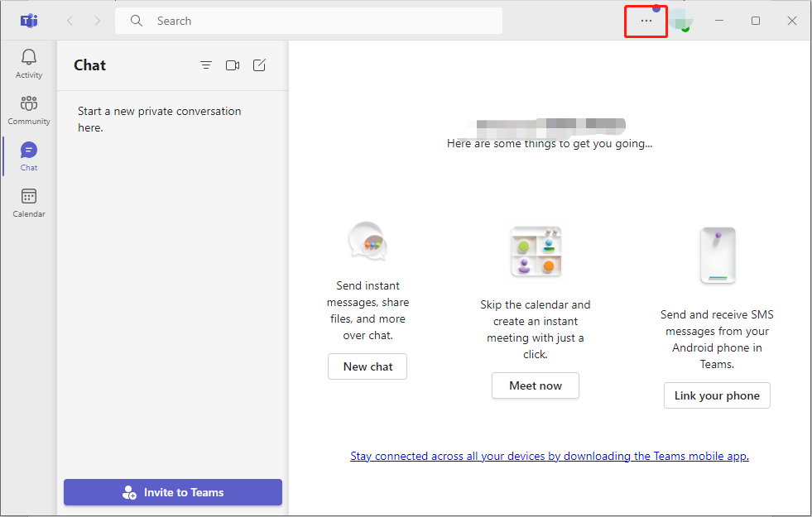Click the chat filter icon
Viewport: 812px width, 517px height.
click(x=206, y=65)
